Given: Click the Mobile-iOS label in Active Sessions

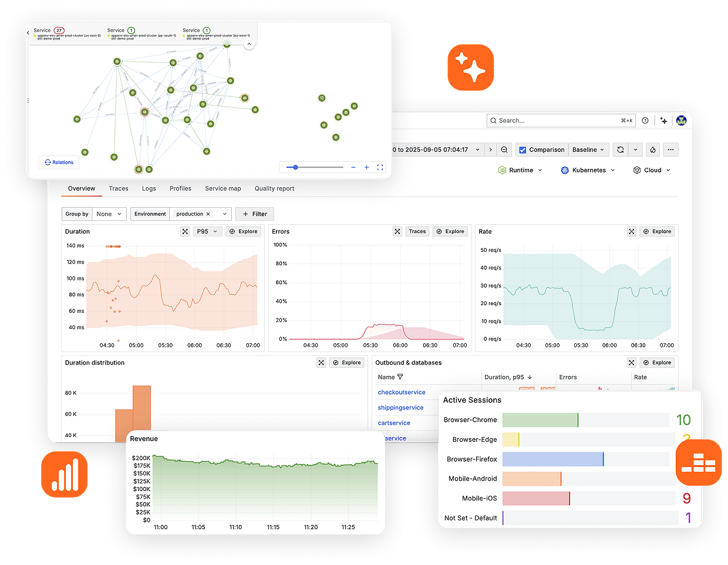Looking at the screenshot, I should tap(479, 499).
